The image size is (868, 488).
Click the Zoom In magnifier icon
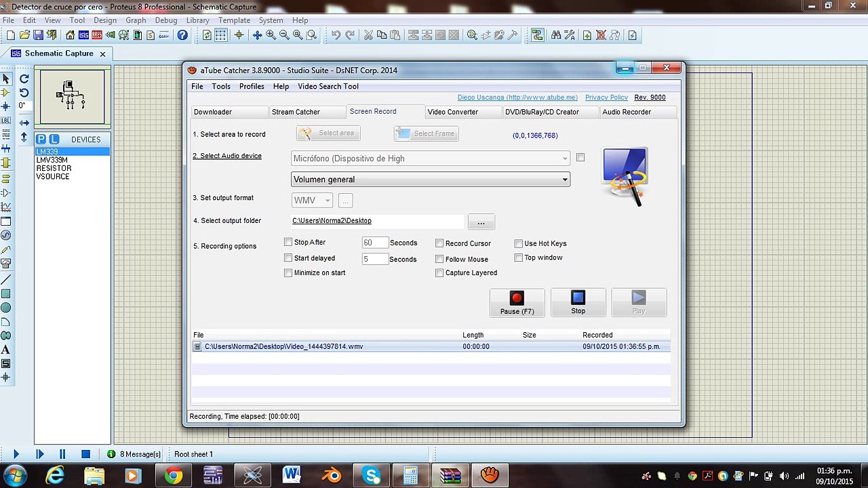[271, 35]
